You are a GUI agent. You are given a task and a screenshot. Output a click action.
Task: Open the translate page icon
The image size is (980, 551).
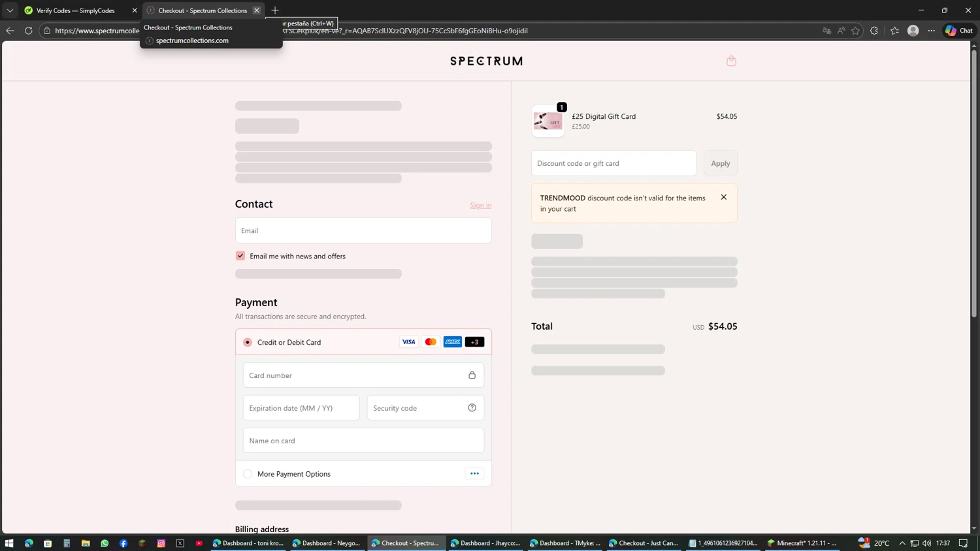click(826, 31)
